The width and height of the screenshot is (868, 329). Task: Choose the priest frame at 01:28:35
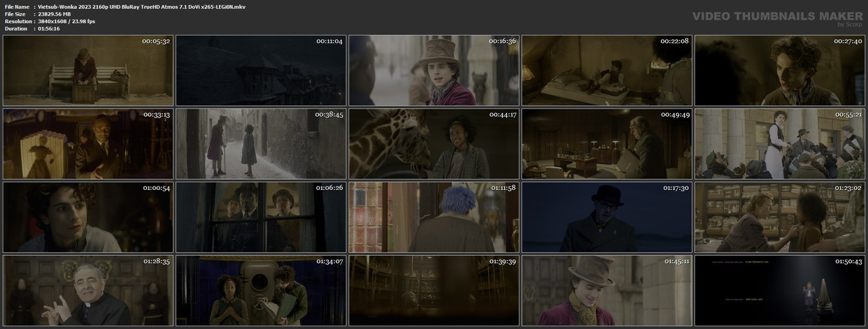coord(88,290)
